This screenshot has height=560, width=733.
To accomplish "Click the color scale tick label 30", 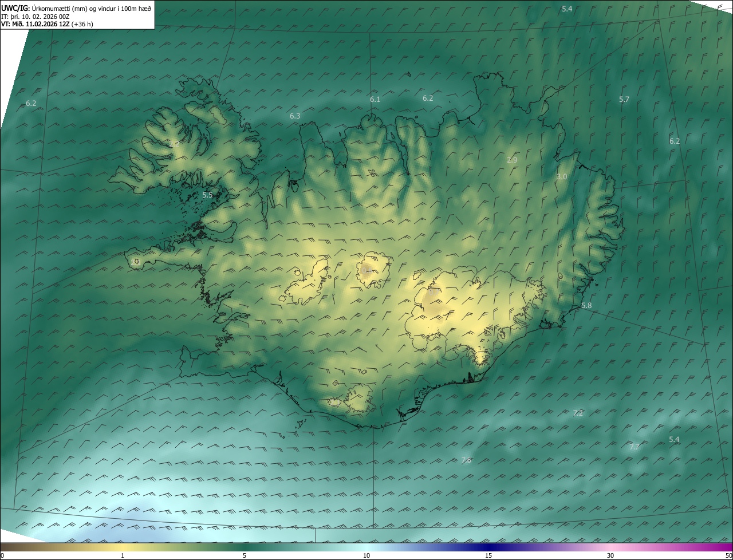I will click(610, 555).
